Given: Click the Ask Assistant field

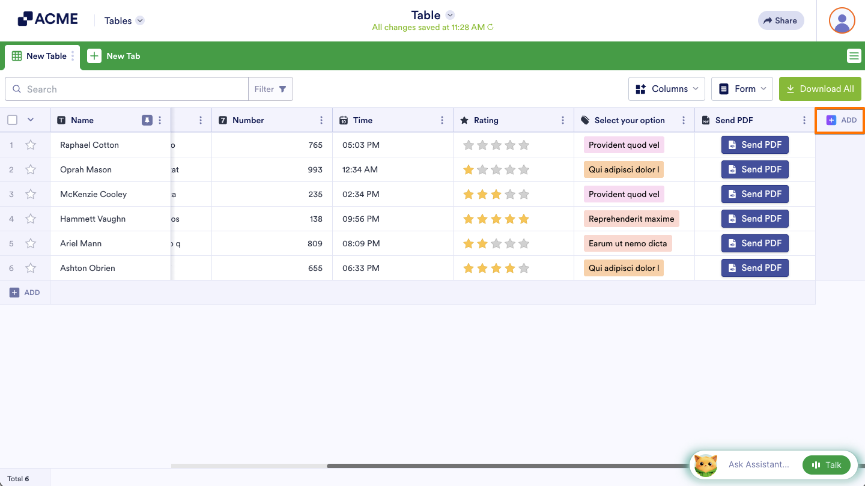Looking at the screenshot, I should tap(759, 464).
